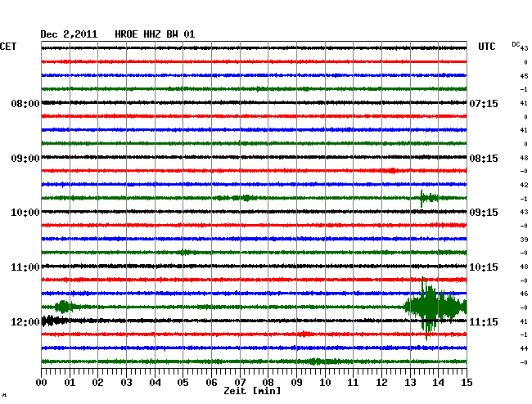Select the 11:00 CET time label
The image size is (532, 404).
(x=25, y=267)
